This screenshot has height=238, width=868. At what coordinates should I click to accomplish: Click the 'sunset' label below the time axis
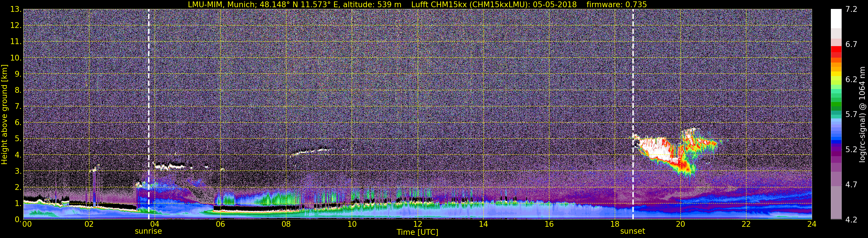coord(632,231)
